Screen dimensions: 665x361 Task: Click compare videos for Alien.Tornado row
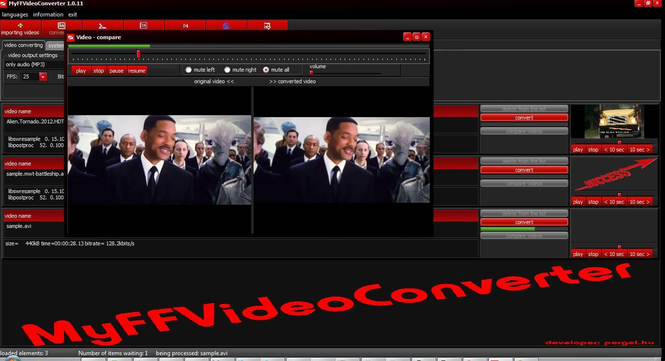coord(524,132)
